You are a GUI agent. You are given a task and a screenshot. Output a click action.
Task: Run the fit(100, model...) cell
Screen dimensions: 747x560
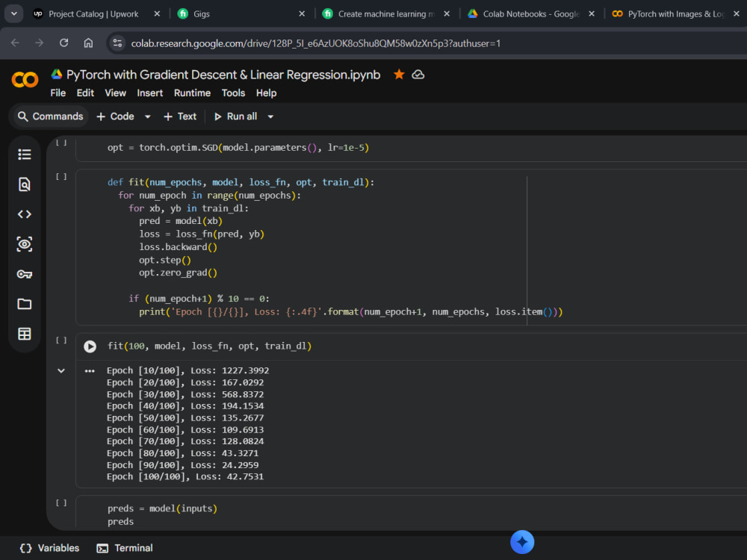coord(90,346)
